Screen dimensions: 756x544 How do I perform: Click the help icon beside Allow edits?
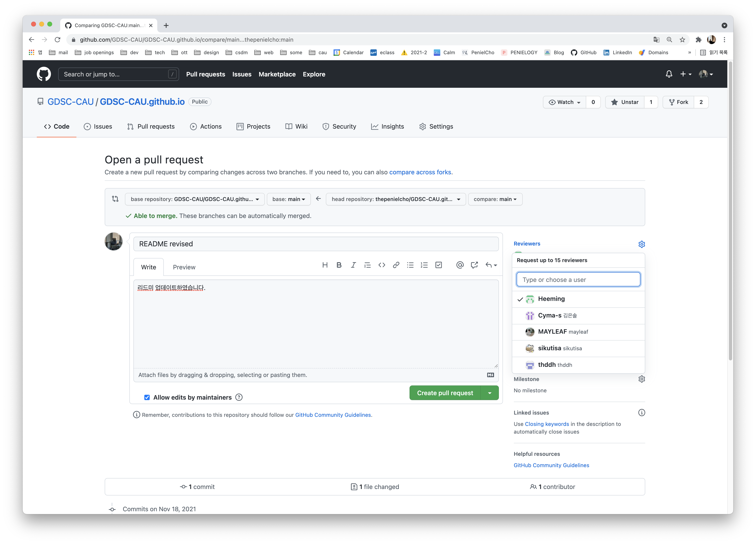coord(239,397)
